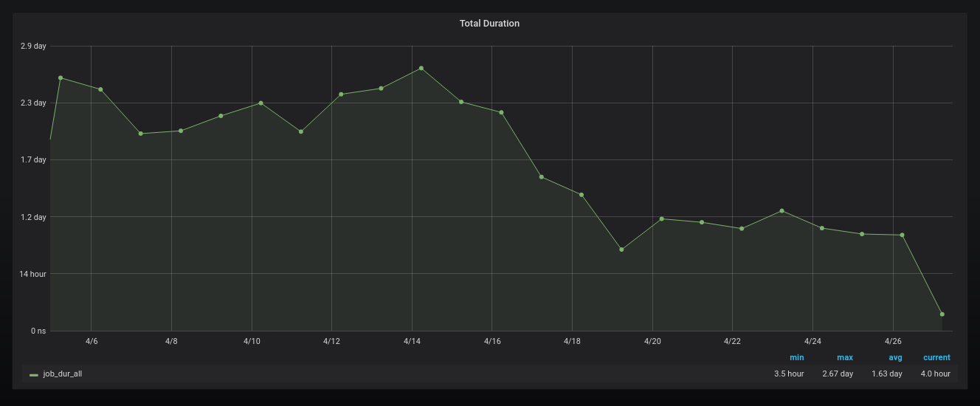Image resolution: width=980 pixels, height=406 pixels.
Task: Sort legend by the max column header
Action: click(x=844, y=357)
